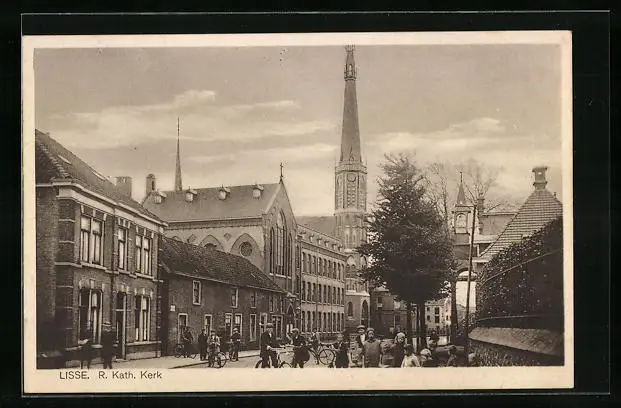
Task: Click the small clock turret on the right
Action: (x=461, y=215)
